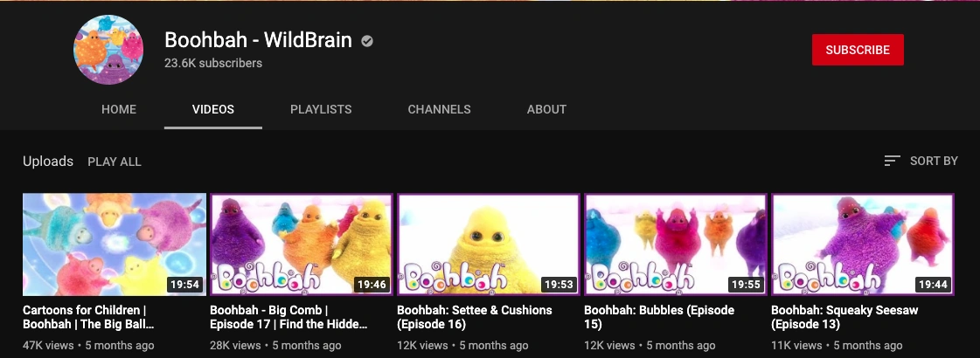Viewport: 980px width, 358px height.
Task: Open the Squeaky Seesaw thumbnail
Action: click(863, 244)
